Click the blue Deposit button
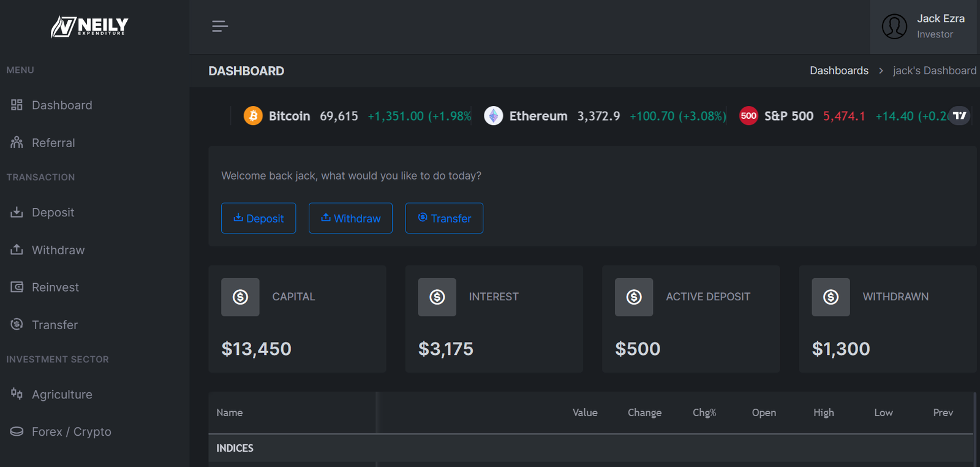The width and height of the screenshot is (980, 467). [258, 218]
